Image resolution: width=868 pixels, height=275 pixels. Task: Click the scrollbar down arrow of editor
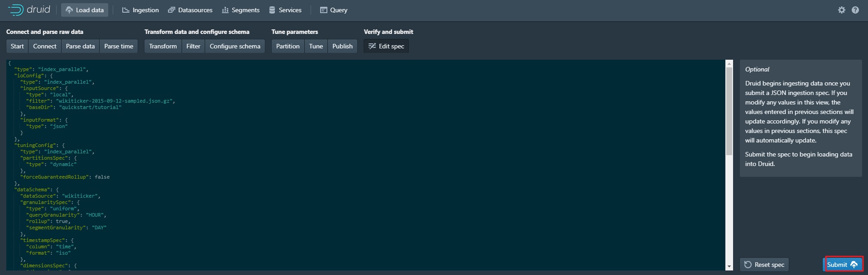click(x=729, y=267)
